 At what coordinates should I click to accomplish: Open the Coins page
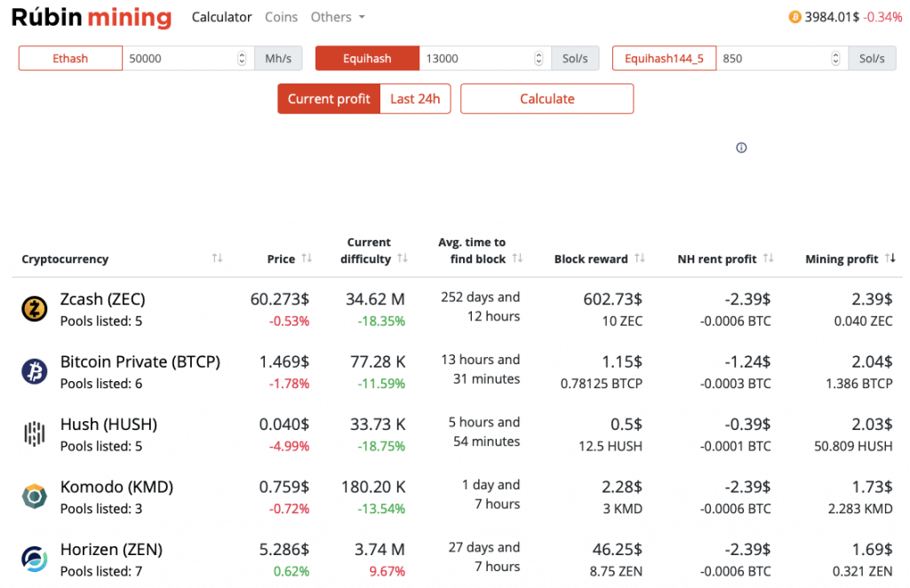pos(281,17)
